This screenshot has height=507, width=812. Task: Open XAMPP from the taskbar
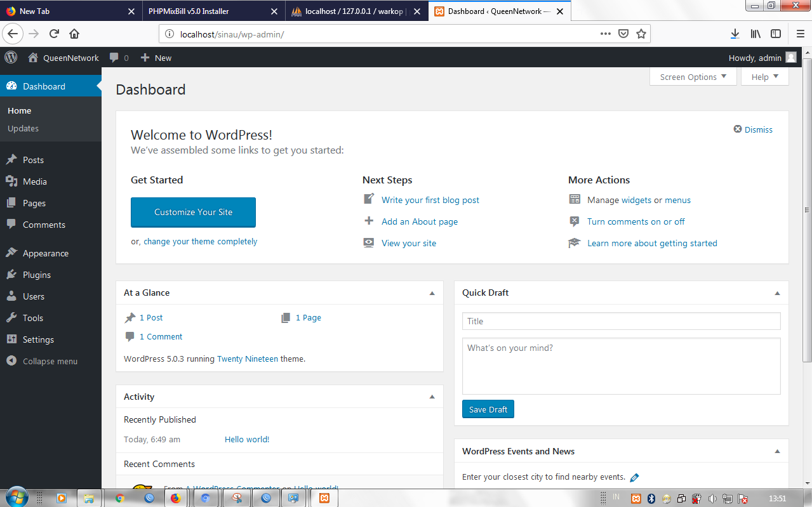coord(324,498)
